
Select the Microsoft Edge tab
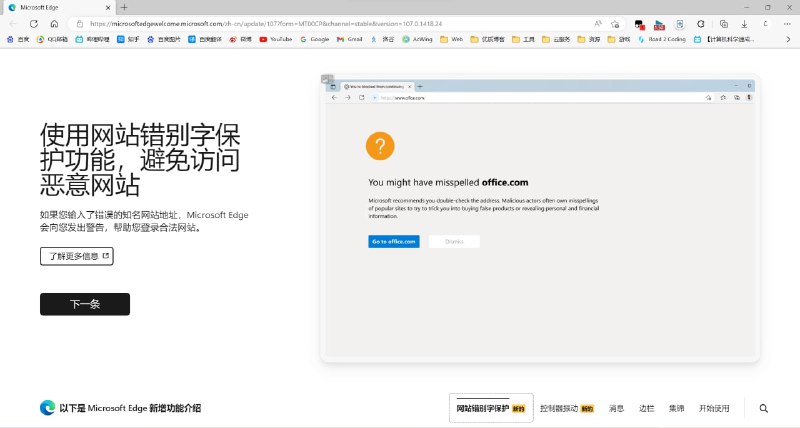(60, 8)
